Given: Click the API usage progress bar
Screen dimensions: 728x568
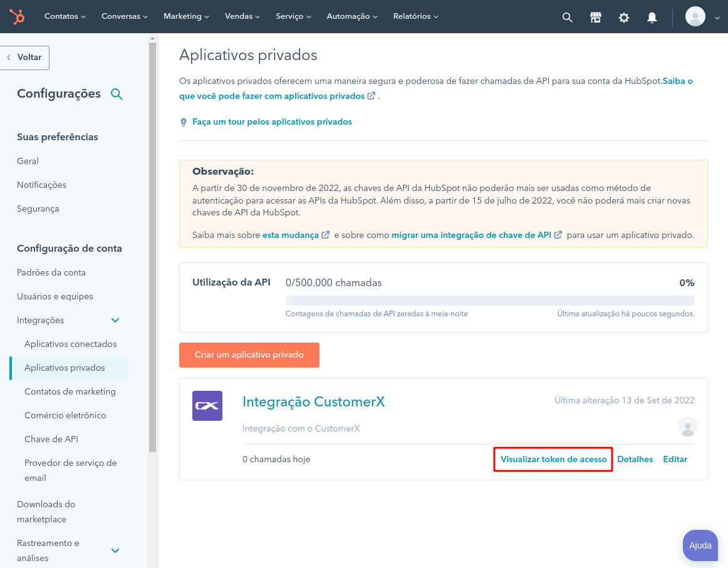Looking at the screenshot, I should point(490,300).
